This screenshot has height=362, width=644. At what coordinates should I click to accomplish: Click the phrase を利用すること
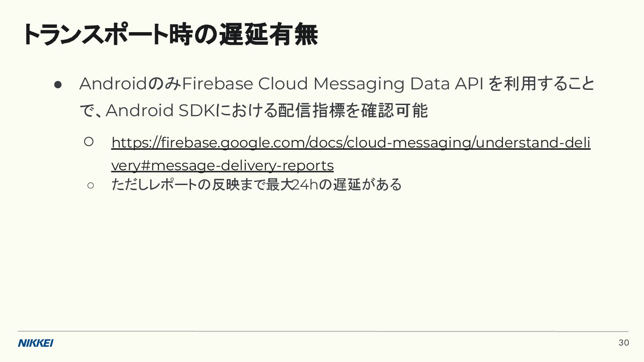tap(542, 84)
